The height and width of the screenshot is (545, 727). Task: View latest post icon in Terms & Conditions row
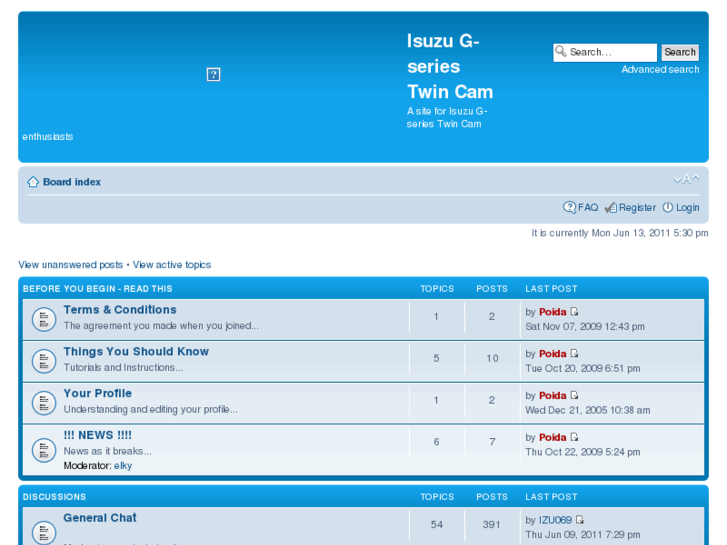(x=574, y=312)
